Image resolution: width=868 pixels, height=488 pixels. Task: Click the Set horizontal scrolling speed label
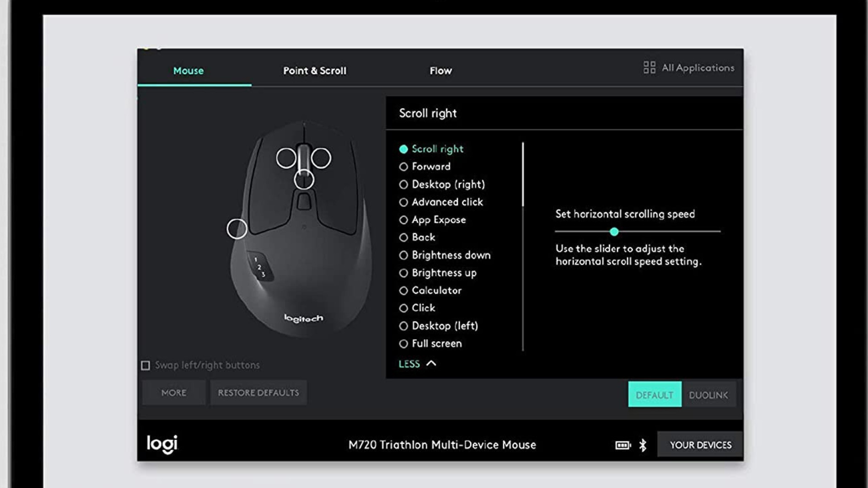(x=625, y=214)
